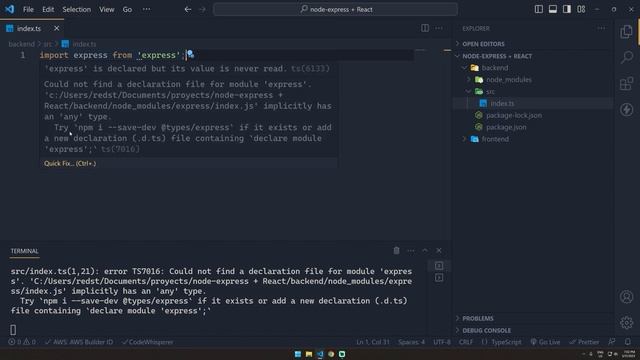Click the Go Live status bar button

click(546, 342)
